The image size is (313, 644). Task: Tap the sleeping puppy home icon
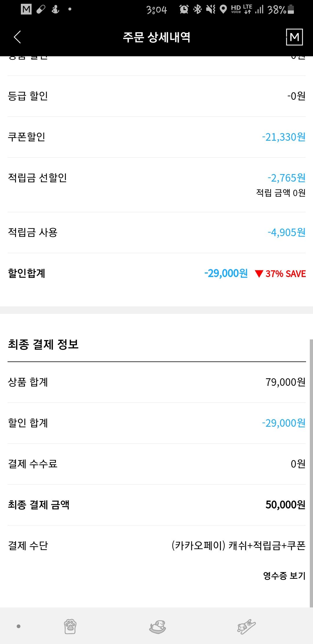[157, 626]
